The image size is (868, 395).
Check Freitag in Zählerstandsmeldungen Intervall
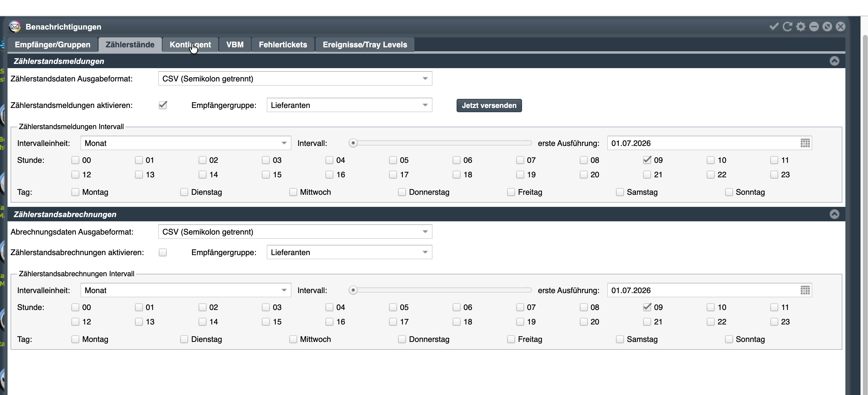point(511,192)
